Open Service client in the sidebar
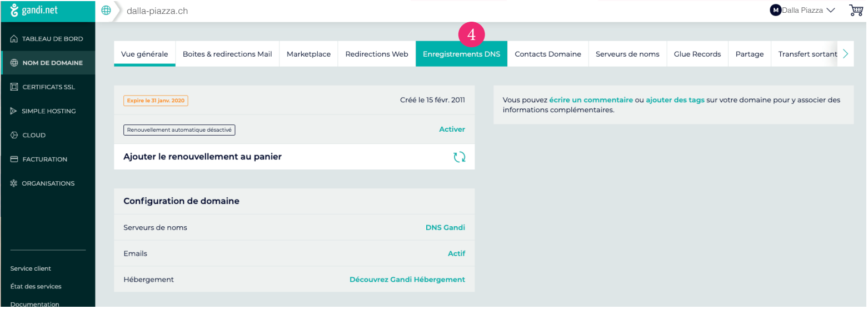This screenshot has width=868, height=309. point(31,268)
